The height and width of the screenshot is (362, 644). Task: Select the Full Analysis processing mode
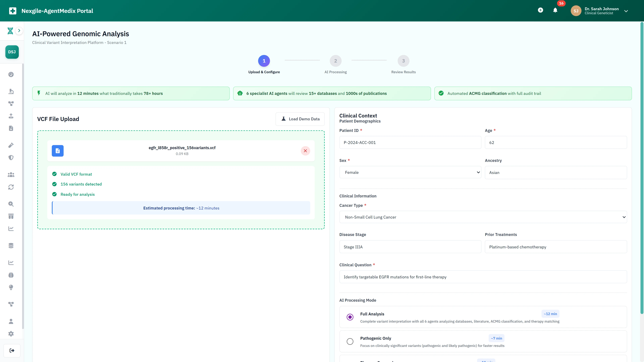[x=350, y=317]
